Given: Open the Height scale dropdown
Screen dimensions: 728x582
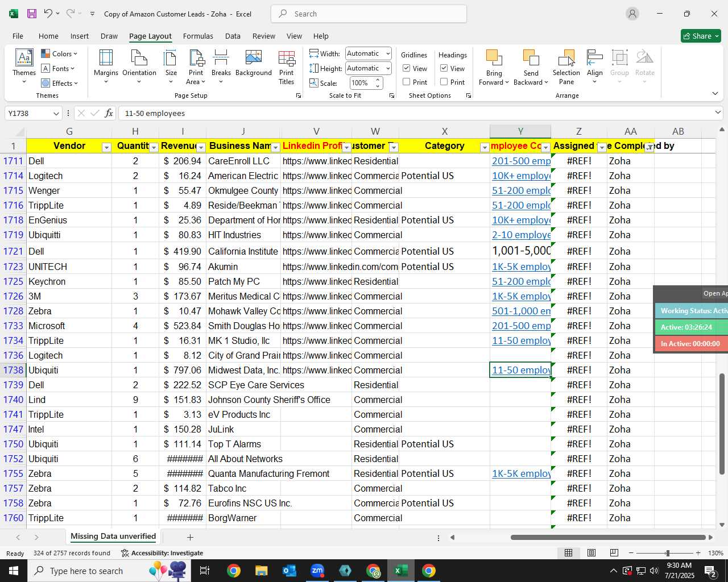Looking at the screenshot, I should coord(388,68).
